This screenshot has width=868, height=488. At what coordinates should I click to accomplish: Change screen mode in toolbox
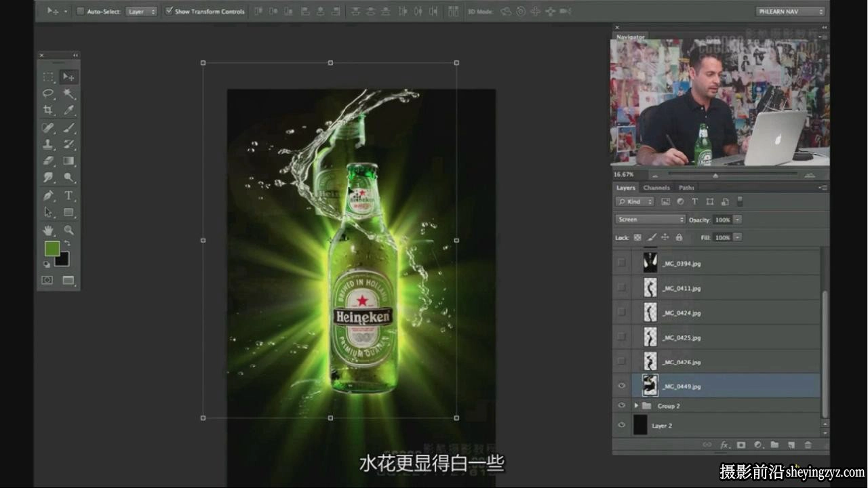(68, 280)
